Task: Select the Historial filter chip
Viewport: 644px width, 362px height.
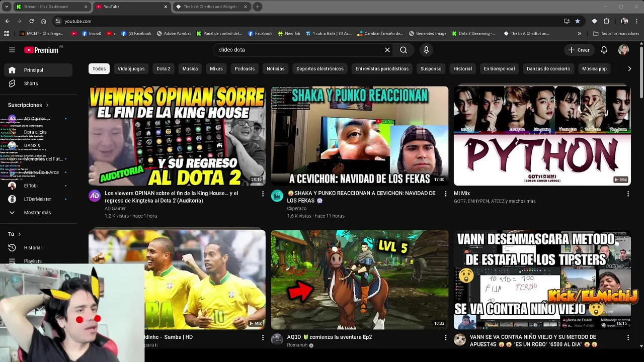Action: (x=462, y=69)
